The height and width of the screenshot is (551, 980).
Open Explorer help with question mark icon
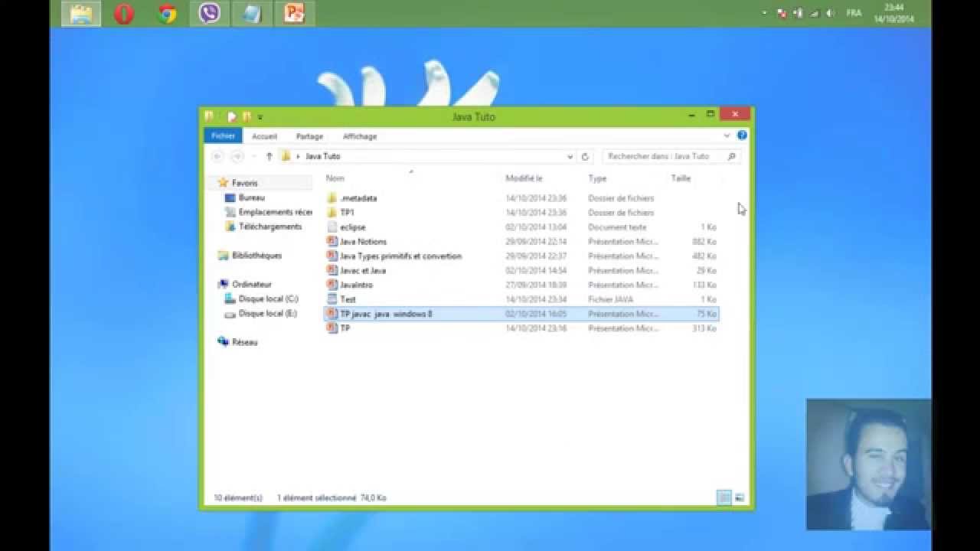(742, 135)
